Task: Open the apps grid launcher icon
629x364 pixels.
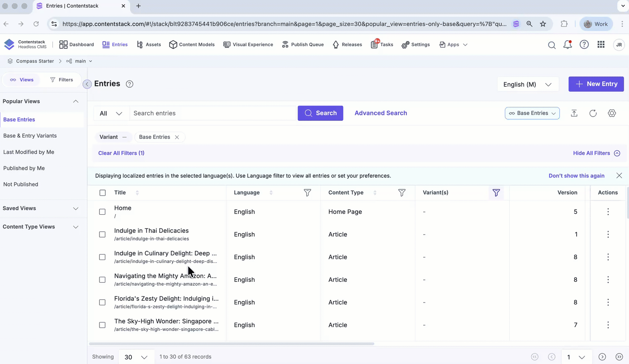Action: pos(601,44)
